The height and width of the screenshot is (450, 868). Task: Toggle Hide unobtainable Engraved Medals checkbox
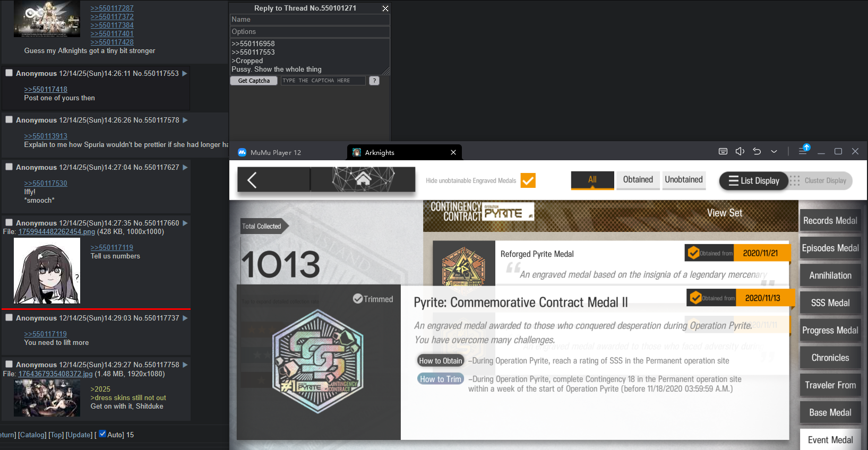pos(528,180)
